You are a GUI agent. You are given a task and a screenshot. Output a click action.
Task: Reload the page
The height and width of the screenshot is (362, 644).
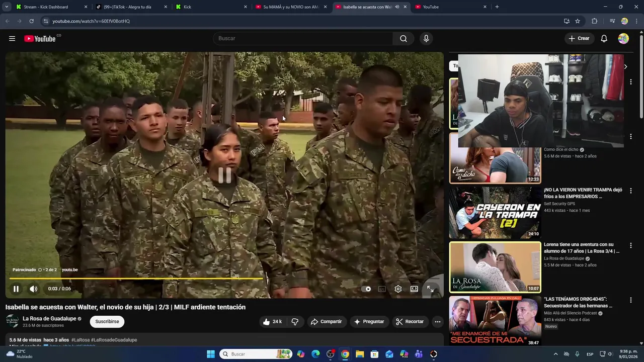point(31,21)
